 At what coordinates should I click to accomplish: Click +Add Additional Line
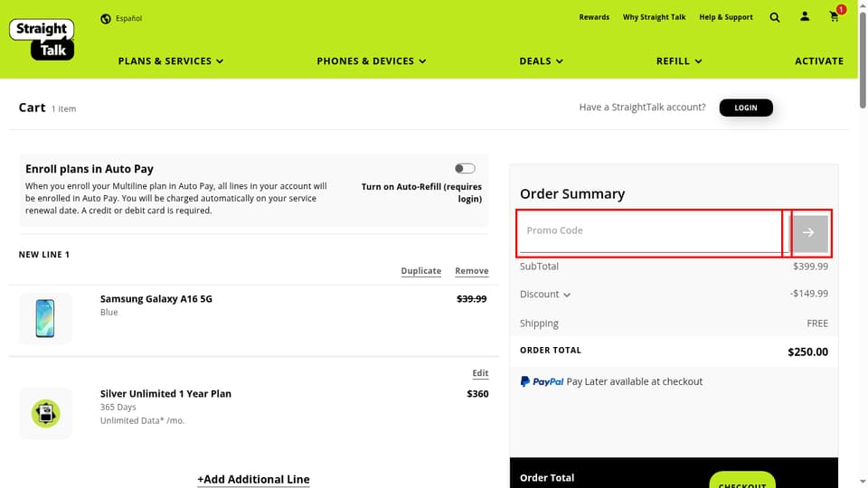253,480
